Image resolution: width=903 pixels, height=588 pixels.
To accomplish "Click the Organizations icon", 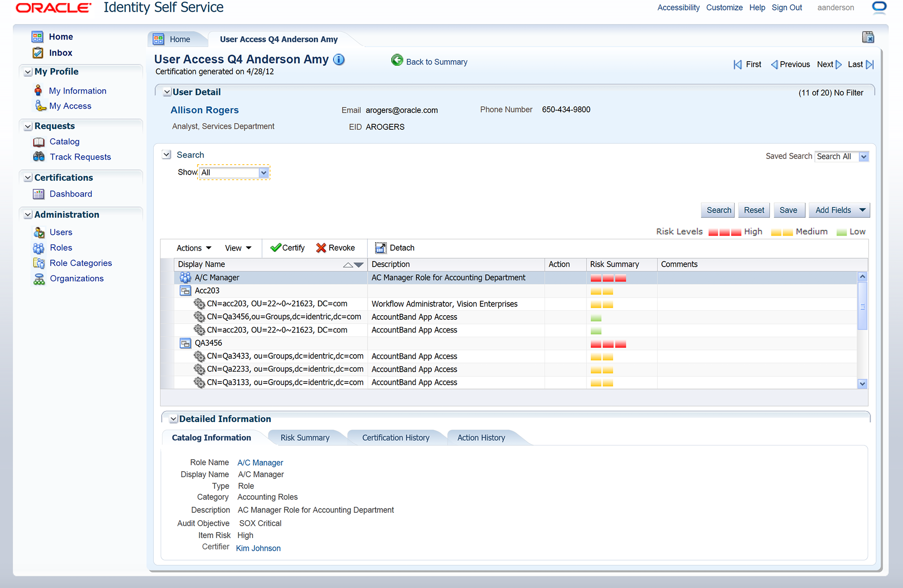I will [39, 278].
